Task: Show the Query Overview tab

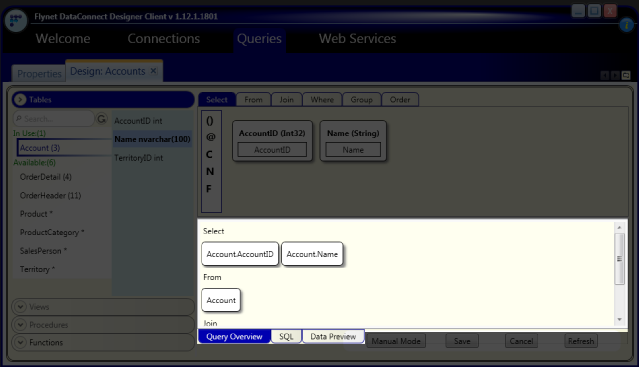Action: click(234, 336)
